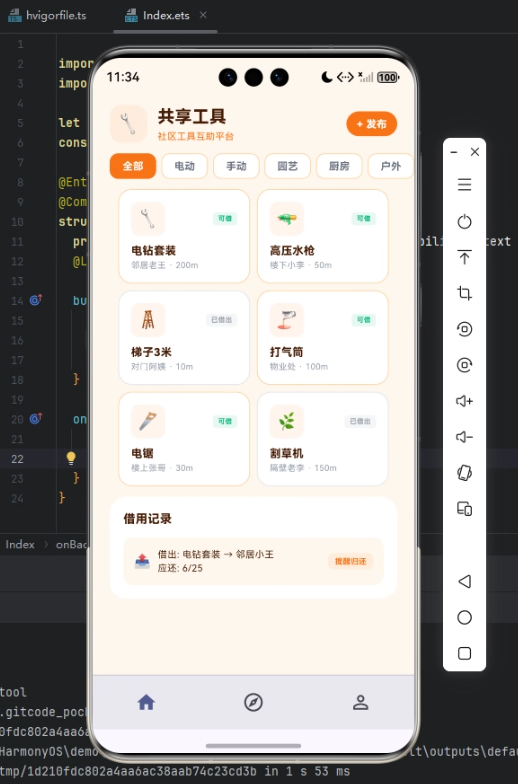Viewport: 518px width, 784px height.
Task: Tap the 割草机 title text
Action: [286, 454]
